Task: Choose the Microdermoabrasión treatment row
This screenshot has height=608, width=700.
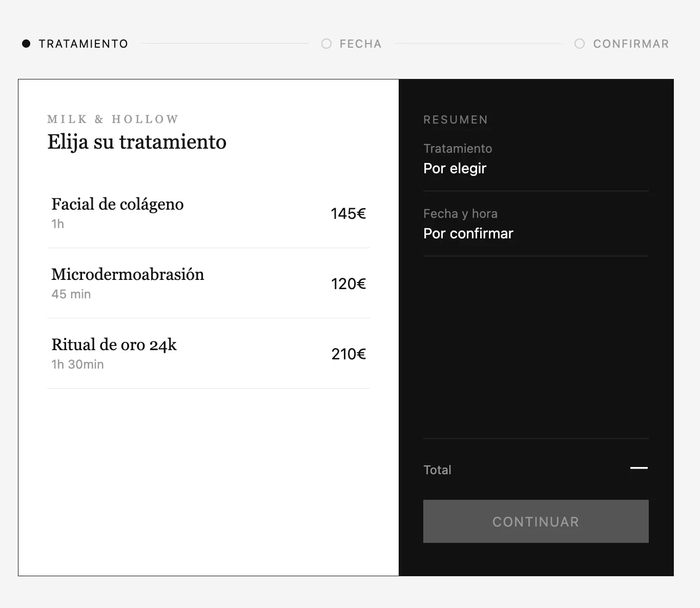Action: point(209,283)
